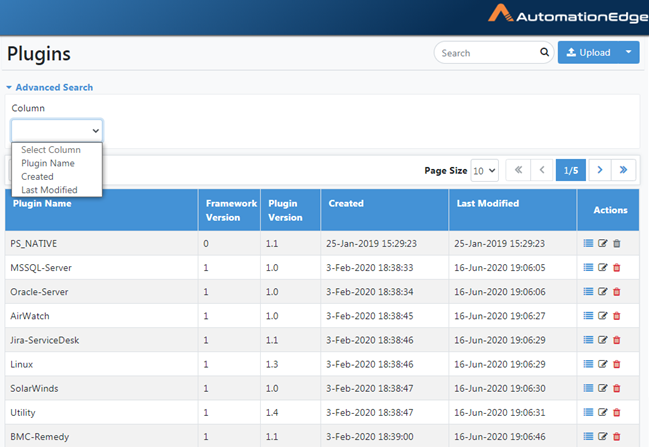Open the Column dropdown
This screenshot has width=649, height=447.
(x=57, y=130)
